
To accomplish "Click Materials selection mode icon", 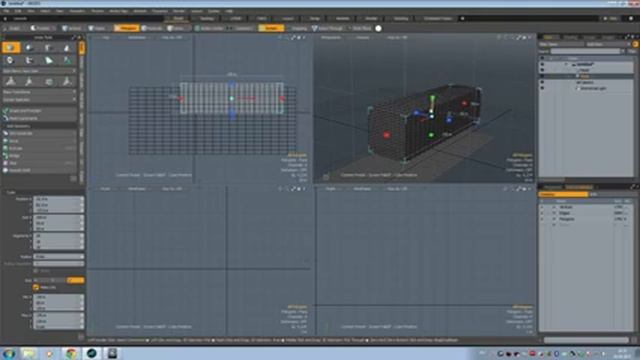I will pyautogui.click(x=144, y=28).
